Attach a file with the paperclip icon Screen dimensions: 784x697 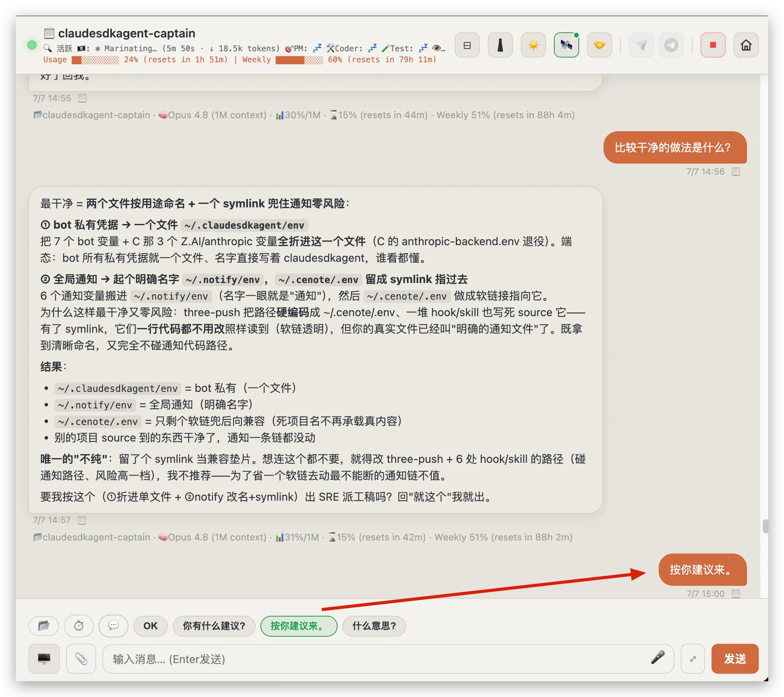point(81,659)
